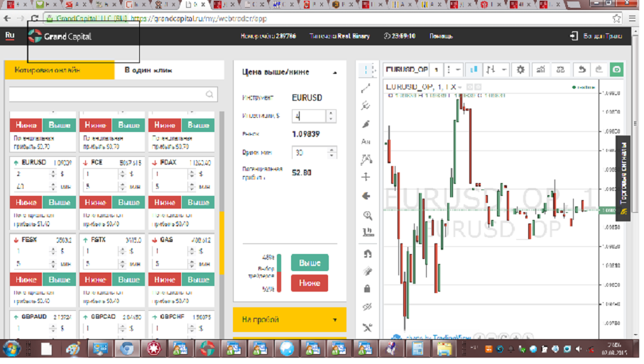Toggle the lock all drawings tool
644x364 pixels.
[x=366, y=289]
